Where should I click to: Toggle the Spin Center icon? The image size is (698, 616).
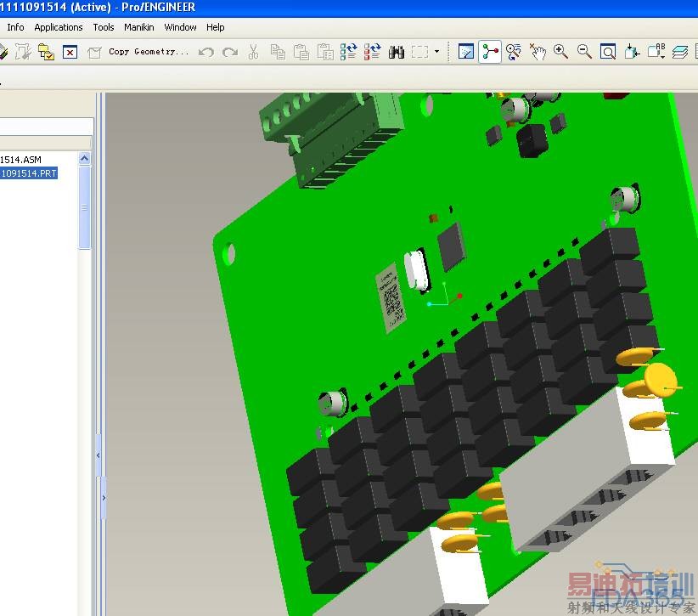[490, 52]
